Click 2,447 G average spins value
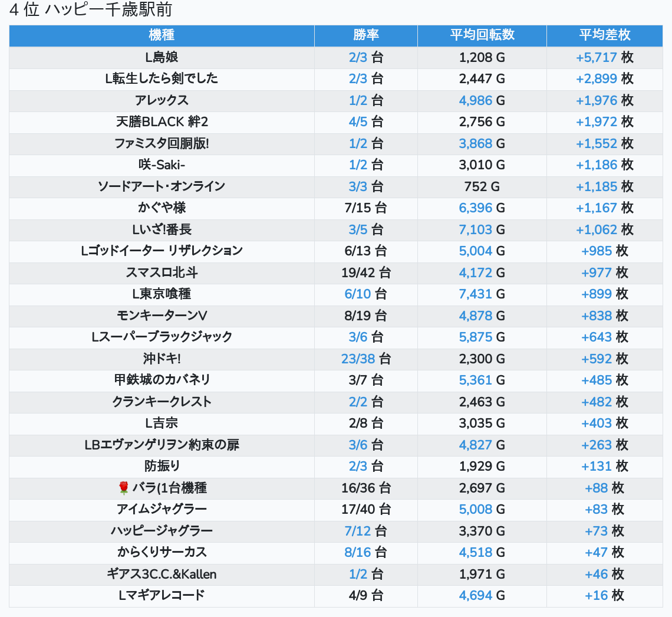 pos(482,79)
